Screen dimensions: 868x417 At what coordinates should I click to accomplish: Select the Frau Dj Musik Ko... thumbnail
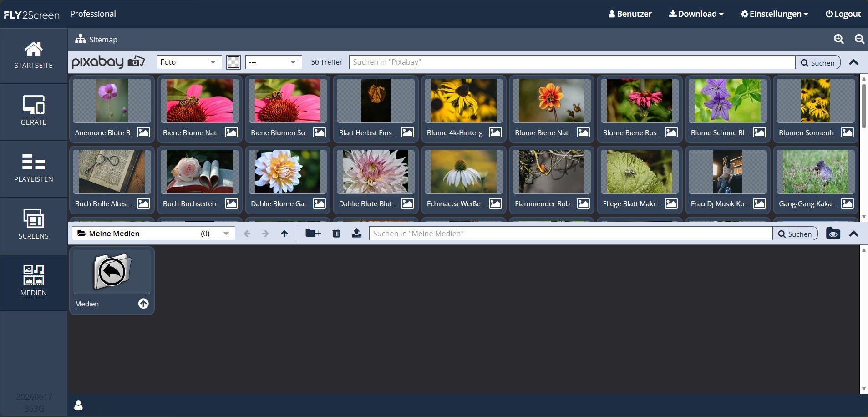point(728,172)
